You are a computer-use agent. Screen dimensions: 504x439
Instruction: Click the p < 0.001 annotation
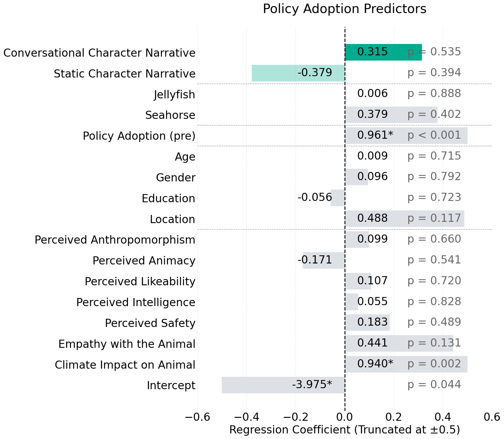coord(434,135)
